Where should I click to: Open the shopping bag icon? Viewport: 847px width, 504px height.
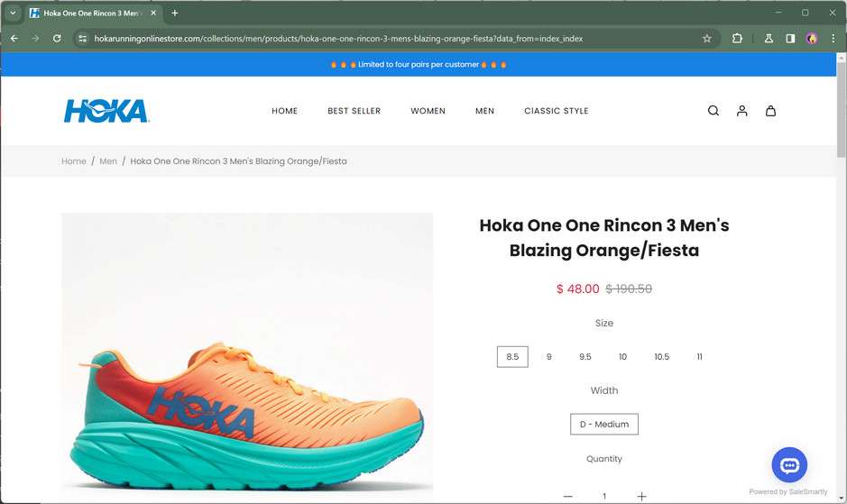pyautogui.click(x=771, y=111)
